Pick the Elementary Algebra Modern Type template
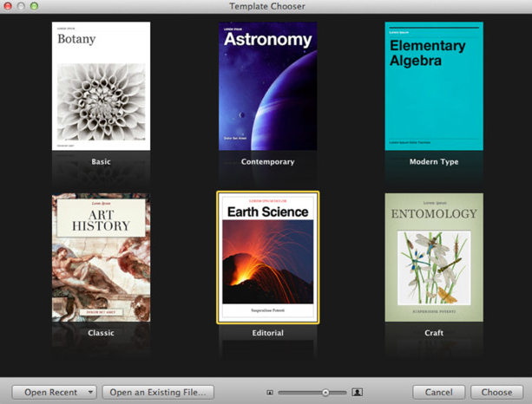The height and width of the screenshot is (404, 532). coord(434,88)
